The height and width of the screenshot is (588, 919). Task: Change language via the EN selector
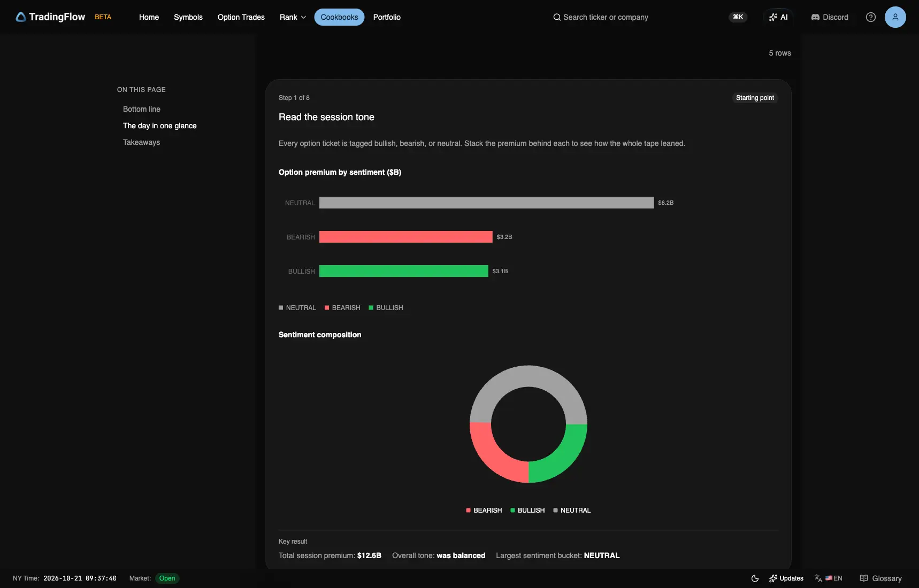pyautogui.click(x=829, y=578)
